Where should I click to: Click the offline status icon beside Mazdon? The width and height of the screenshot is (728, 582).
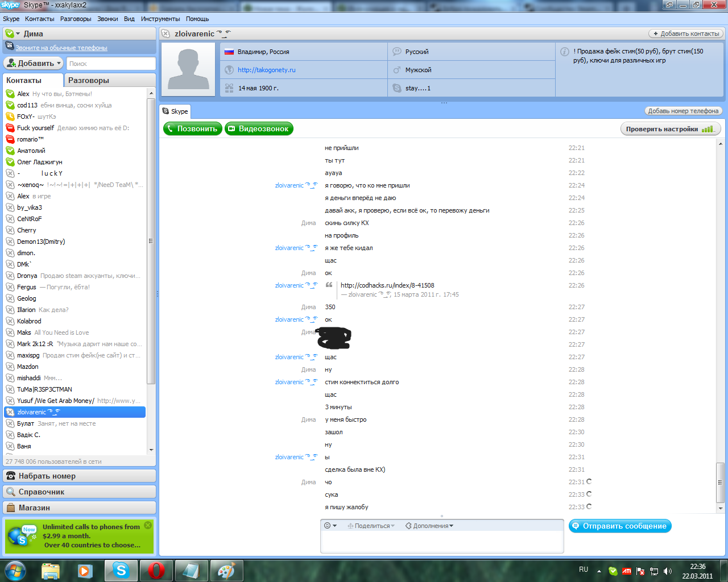(x=10, y=367)
